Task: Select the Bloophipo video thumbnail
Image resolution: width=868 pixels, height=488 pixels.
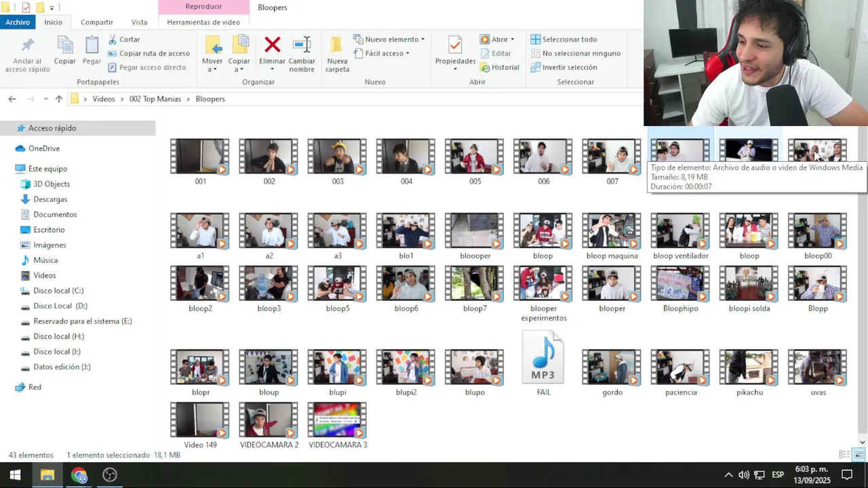Action: coord(680,283)
